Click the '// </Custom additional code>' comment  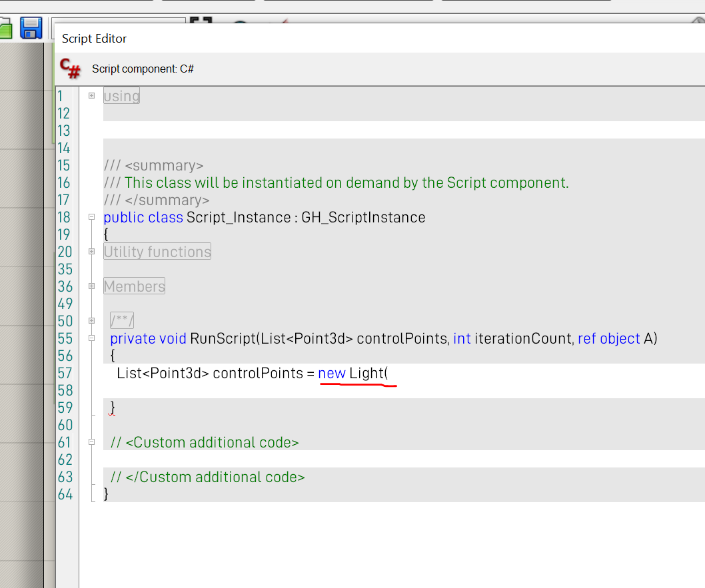point(208,477)
